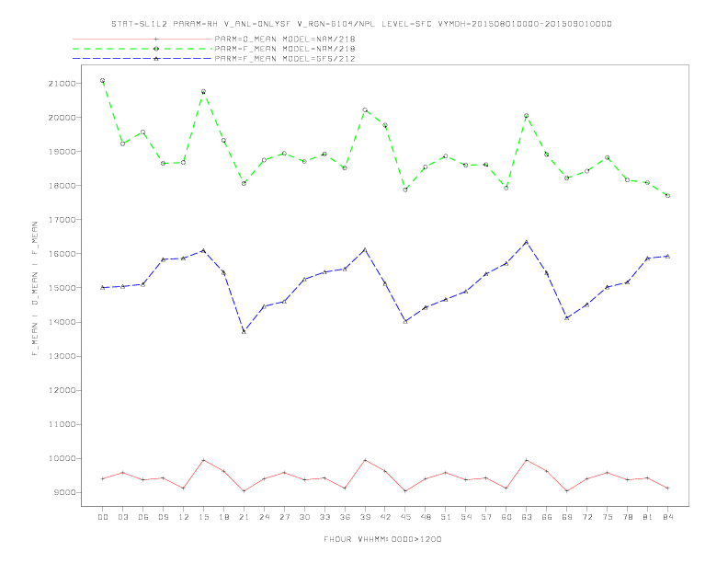The width and height of the screenshot is (728, 563).
Task: Click the green dashed legend line sample
Action: [x=142, y=49]
